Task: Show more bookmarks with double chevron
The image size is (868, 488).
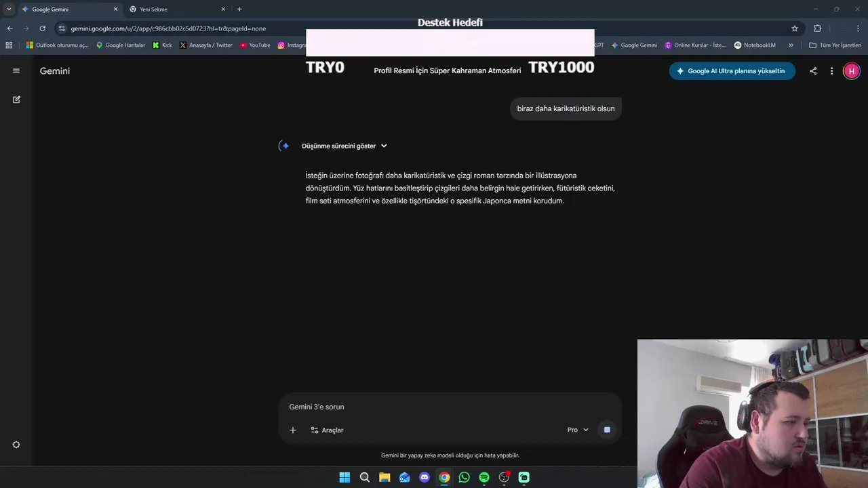Action: point(791,45)
